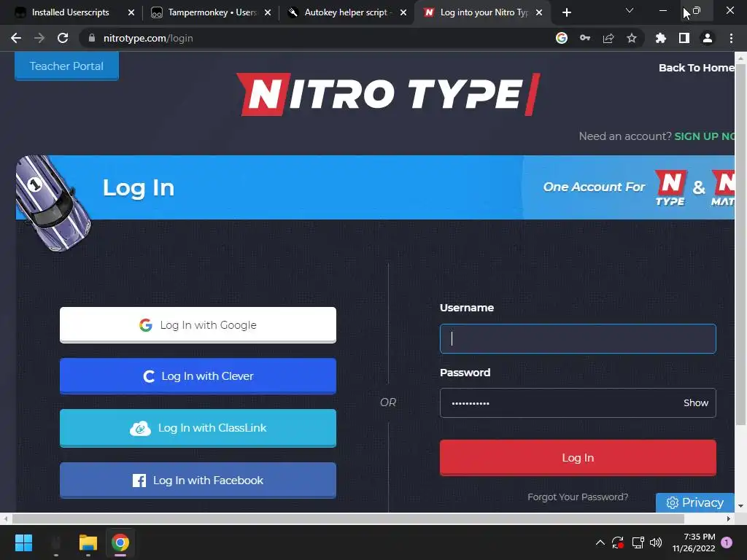747x560 pixels.
Task: Show the password text
Action: tap(696, 402)
